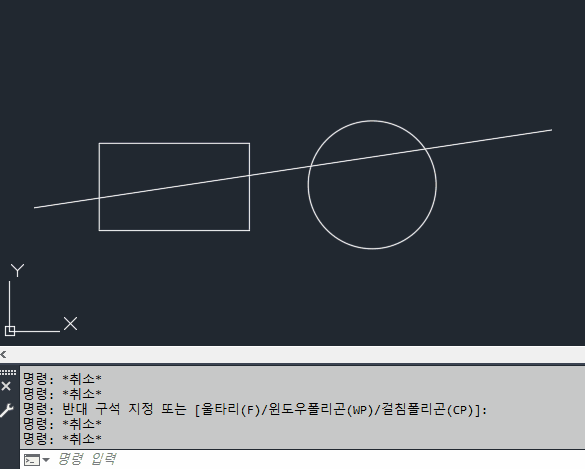Click the UCS origin icon
Image resolution: width=585 pixels, height=469 pixels.
(10, 331)
